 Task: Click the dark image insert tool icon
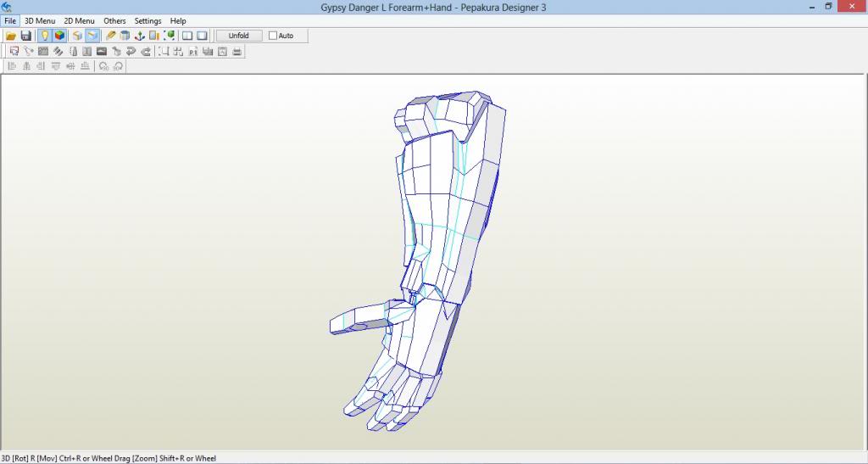coord(102,52)
